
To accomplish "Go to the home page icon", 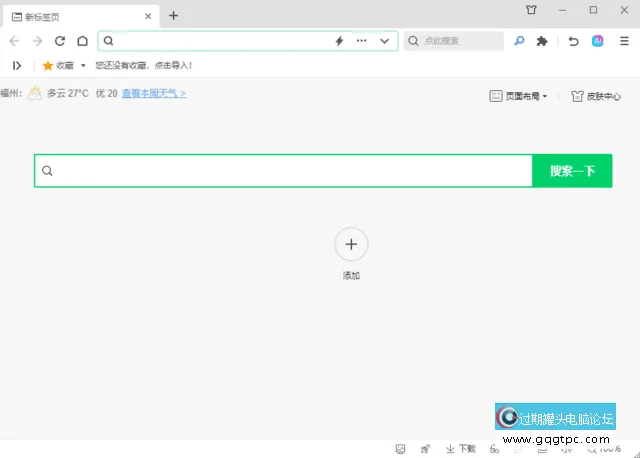I will coord(82,41).
